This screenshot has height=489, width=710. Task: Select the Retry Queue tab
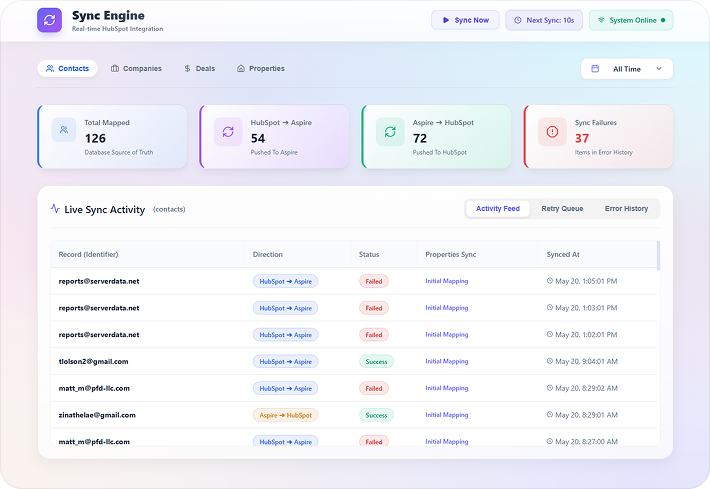pyautogui.click(x=562, y=209)
